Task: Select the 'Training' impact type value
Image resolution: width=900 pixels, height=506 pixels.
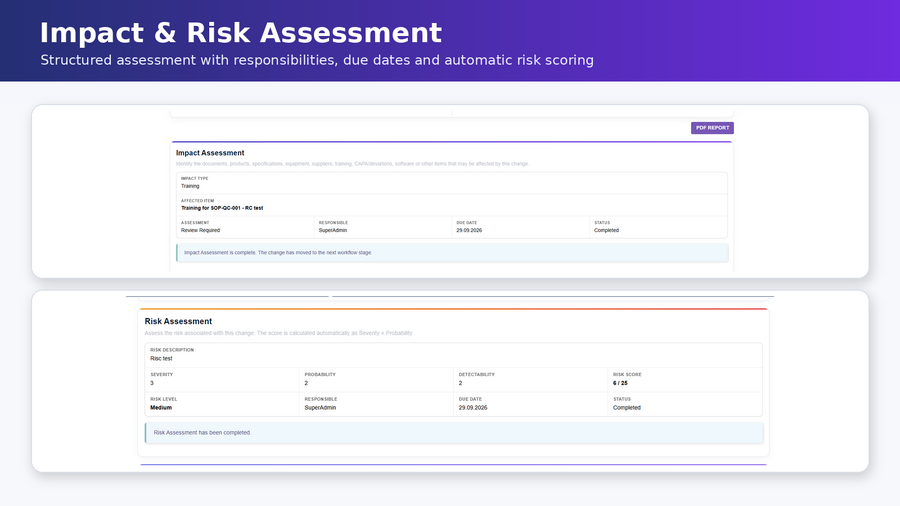Action: (190, 186)
